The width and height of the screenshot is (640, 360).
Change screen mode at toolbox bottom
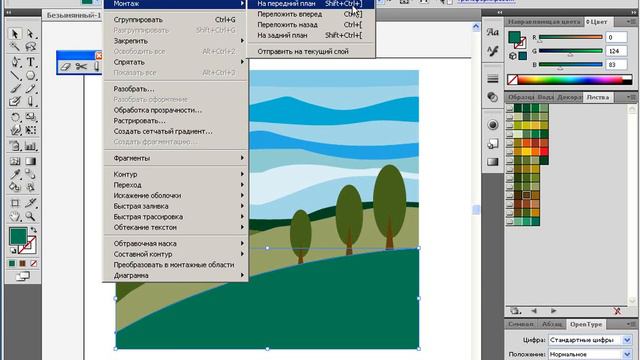[x=23, y=276]
